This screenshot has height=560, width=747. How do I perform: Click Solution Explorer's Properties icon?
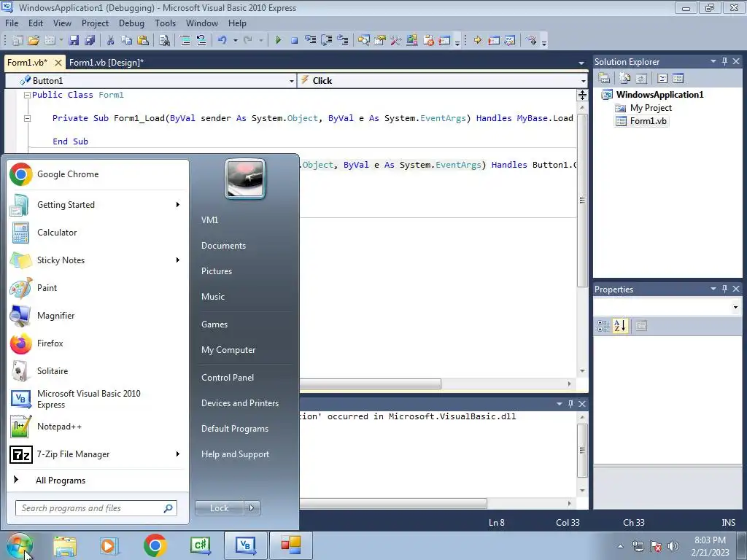point(604,78)
